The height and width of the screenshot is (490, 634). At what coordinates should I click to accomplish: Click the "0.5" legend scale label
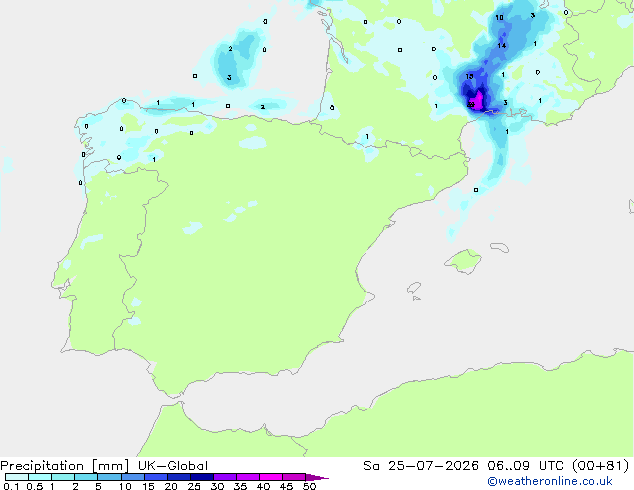point(35,486)
